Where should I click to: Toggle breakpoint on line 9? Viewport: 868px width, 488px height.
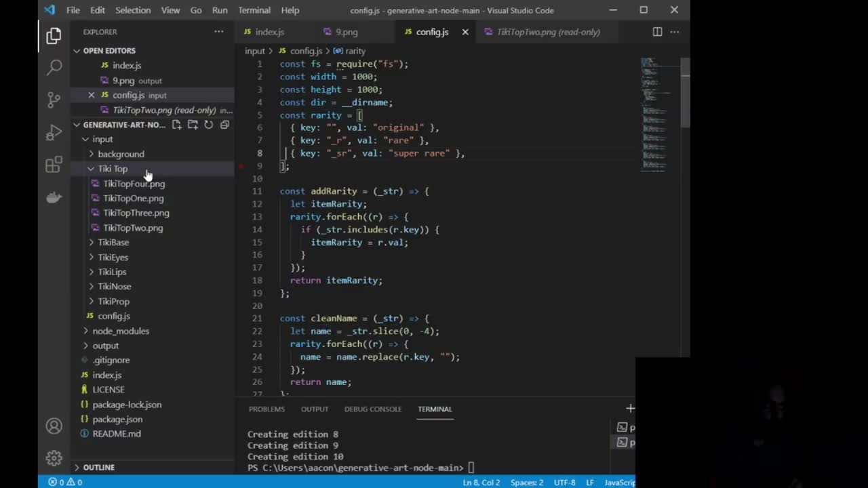(x=241, y=166)
